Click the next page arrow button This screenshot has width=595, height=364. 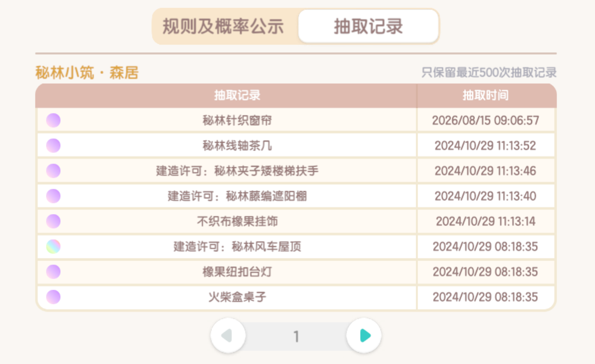pyautogui.click(x=364, y=336)
